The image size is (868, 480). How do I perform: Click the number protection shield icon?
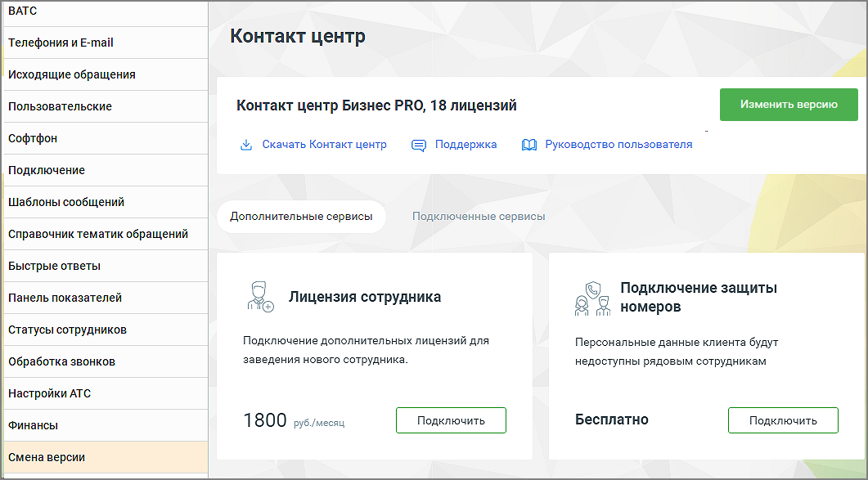(592, 298)
